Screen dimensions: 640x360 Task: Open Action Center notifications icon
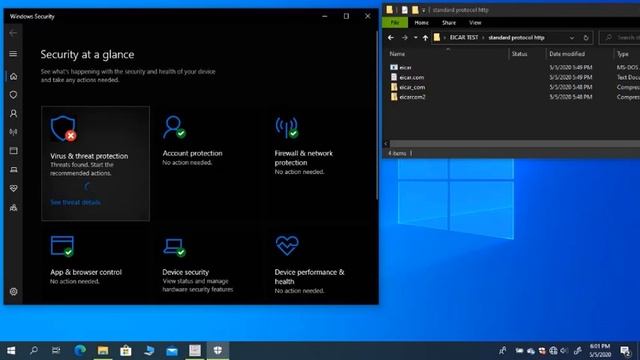[x=625, y=351]
